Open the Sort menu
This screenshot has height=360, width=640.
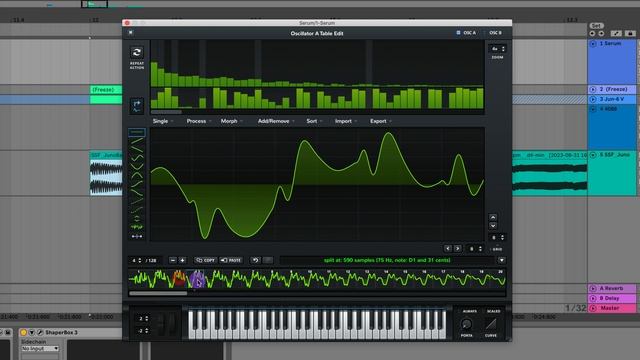coord(314,121)
